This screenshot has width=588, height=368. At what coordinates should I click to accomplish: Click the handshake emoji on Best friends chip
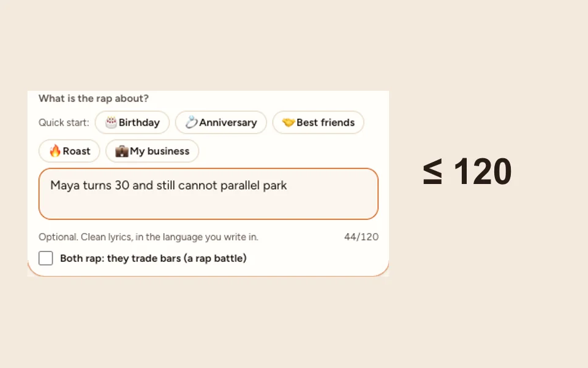(x=288, y=123)
